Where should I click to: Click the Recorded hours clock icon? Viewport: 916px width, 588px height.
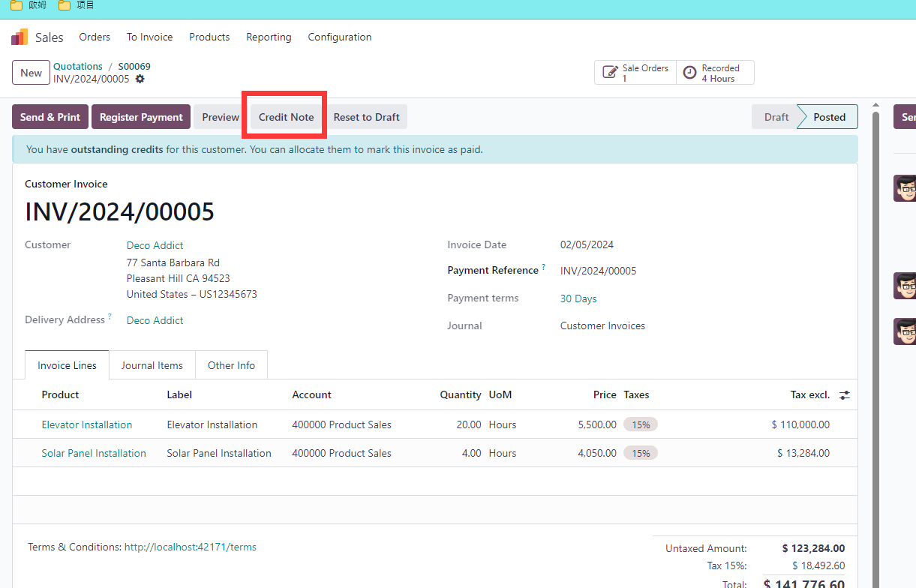click(689, 73)
